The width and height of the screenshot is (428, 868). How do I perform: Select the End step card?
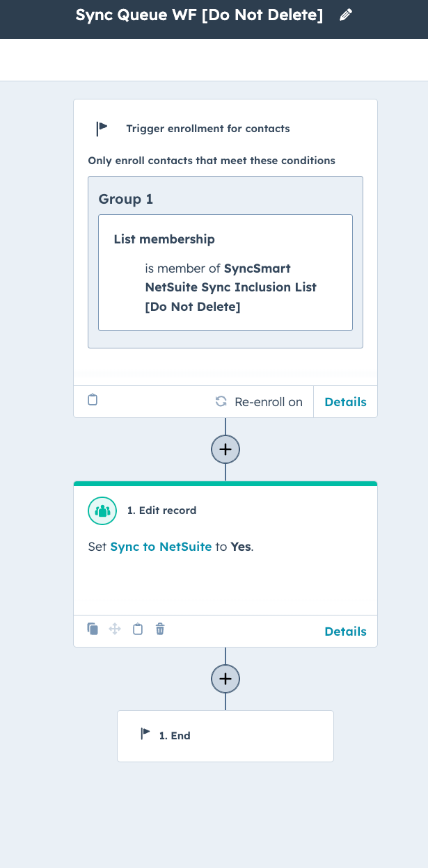click(x=225, y=736)
